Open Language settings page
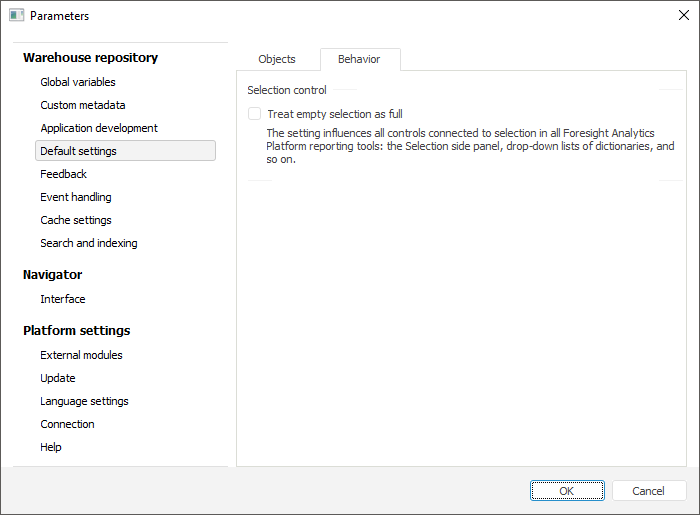This screenshot has height=515, width=700. click(x=84, y=401)
